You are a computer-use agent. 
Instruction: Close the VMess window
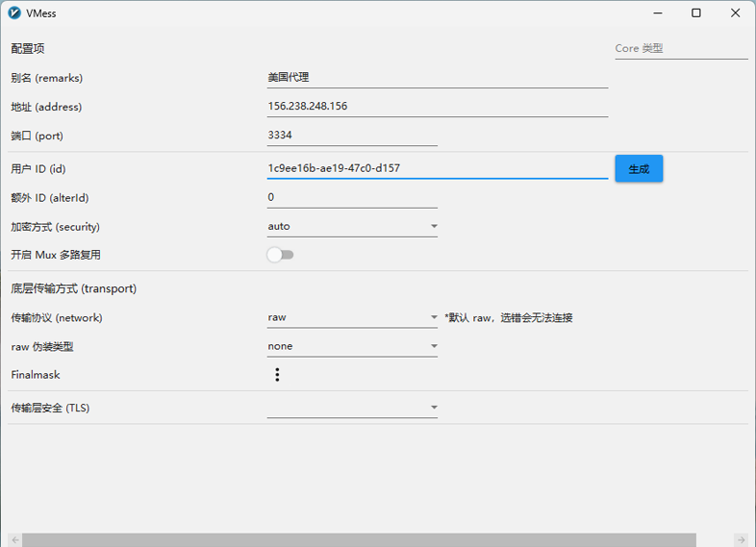click(735, 13)
